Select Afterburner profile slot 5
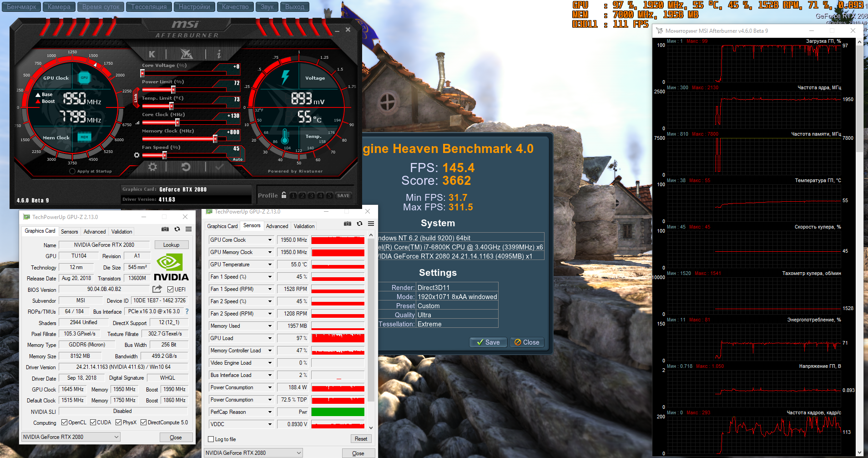 329,196
